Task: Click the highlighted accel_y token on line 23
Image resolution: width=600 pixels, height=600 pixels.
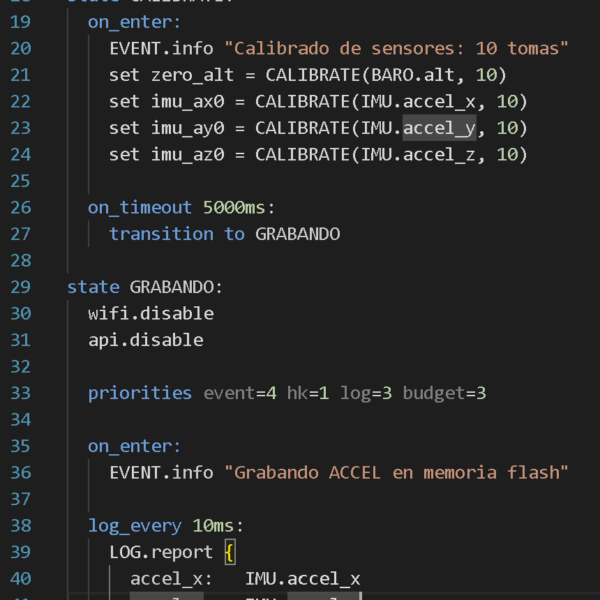Action: pos(439,128)
